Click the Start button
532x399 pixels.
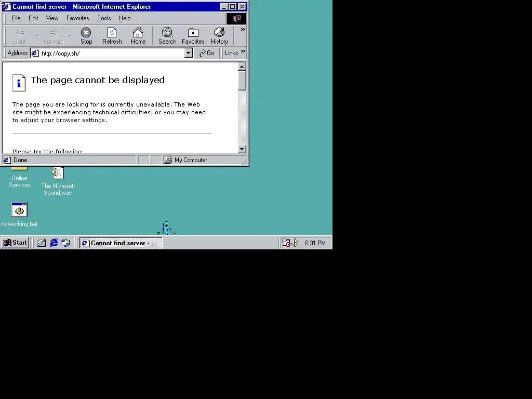[x=15, y=243]
